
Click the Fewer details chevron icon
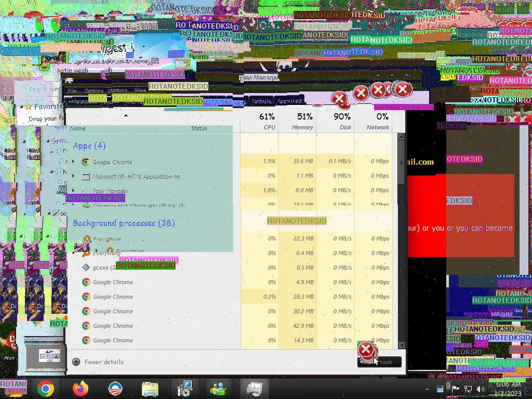coord(76,362)
